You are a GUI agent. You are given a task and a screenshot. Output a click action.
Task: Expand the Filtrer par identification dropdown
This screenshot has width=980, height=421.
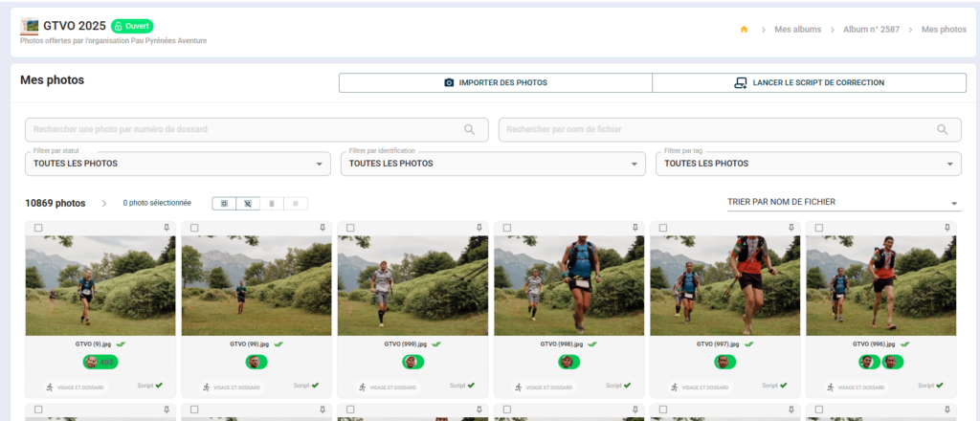click(493, 164)
